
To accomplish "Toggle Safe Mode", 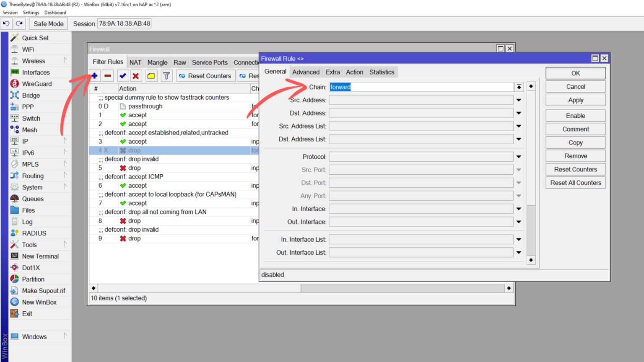I will click(x=48, y=23).
